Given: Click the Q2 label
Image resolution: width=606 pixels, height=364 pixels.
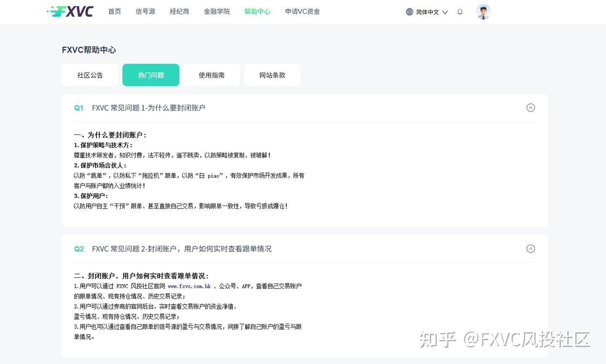Looking at the screenshot, I should [x=79, y=249].
